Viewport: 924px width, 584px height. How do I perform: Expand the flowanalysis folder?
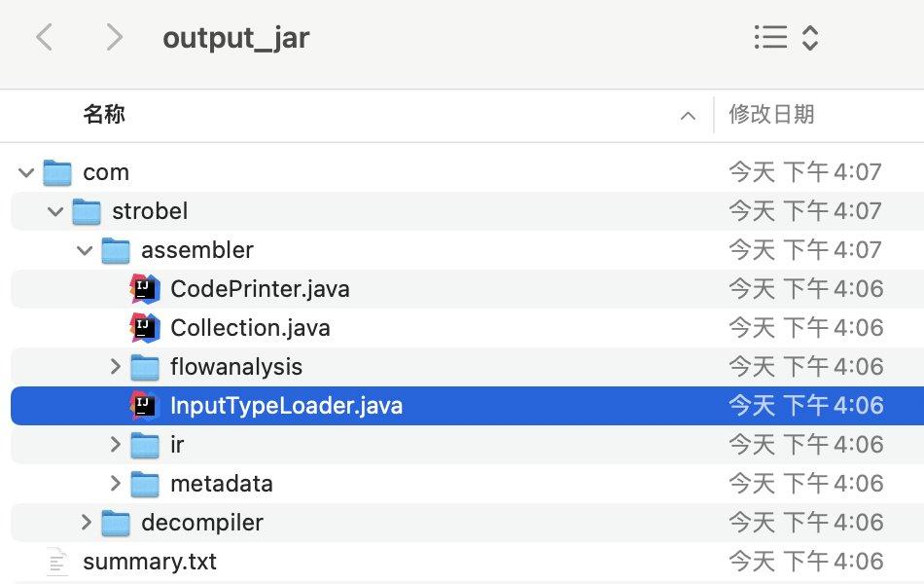click(115, 367)
